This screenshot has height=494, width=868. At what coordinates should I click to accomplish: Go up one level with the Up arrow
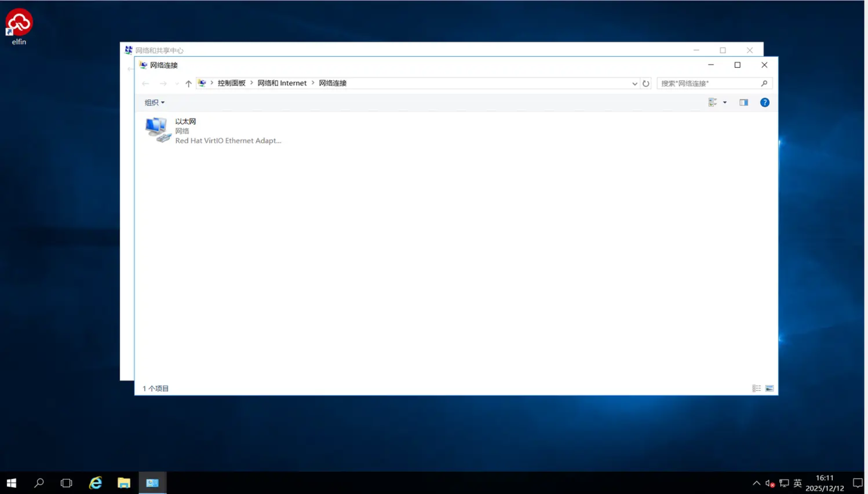coord(188,83)
